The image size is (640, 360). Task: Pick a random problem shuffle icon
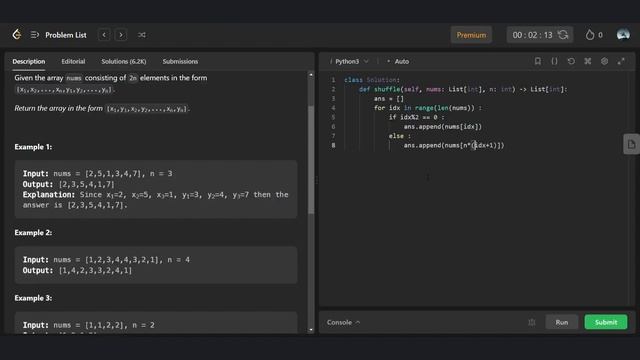[142, 35]
